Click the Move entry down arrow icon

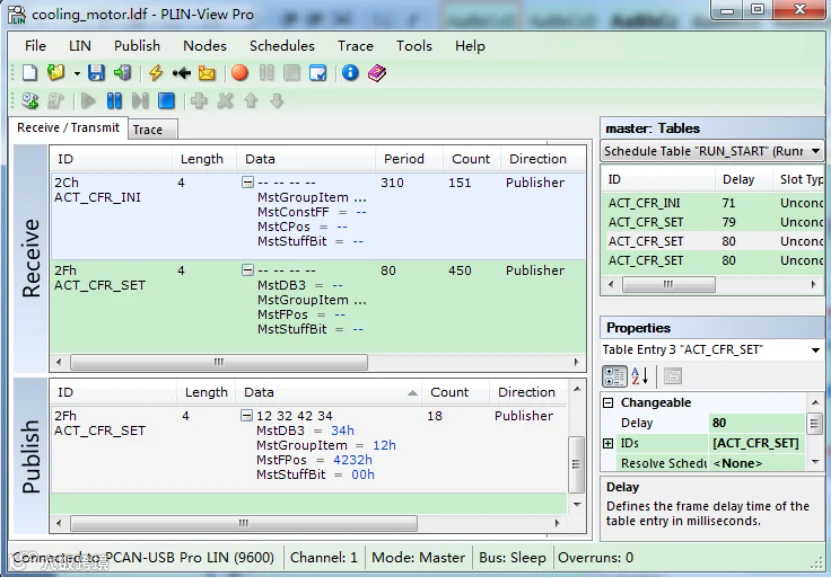[x=277, y=101]
